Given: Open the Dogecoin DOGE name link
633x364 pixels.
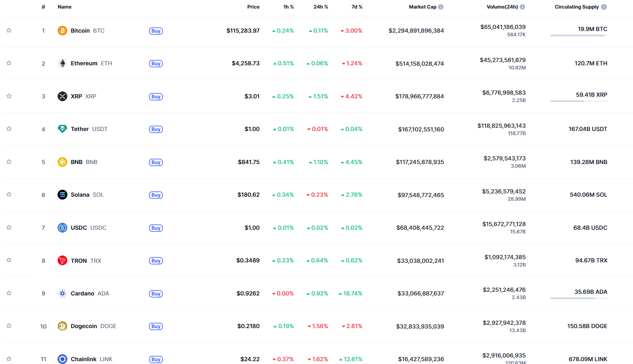Looking at the screenshot, I should pyautogui.click(x=93, y=326).
